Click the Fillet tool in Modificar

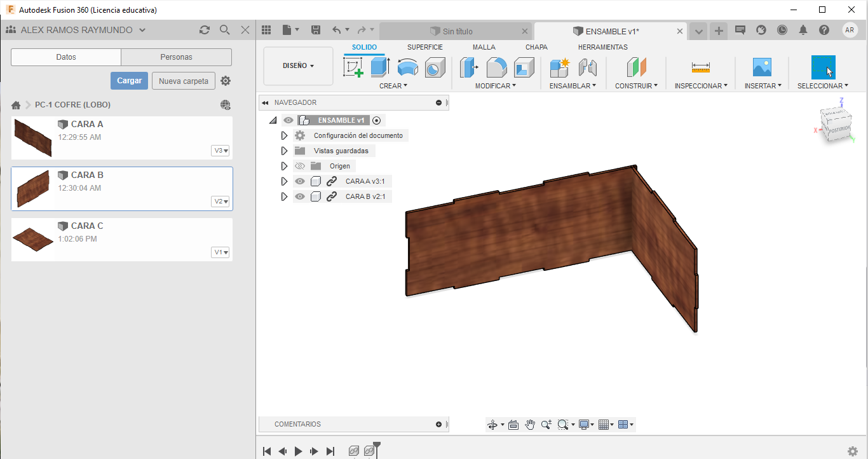496,67
